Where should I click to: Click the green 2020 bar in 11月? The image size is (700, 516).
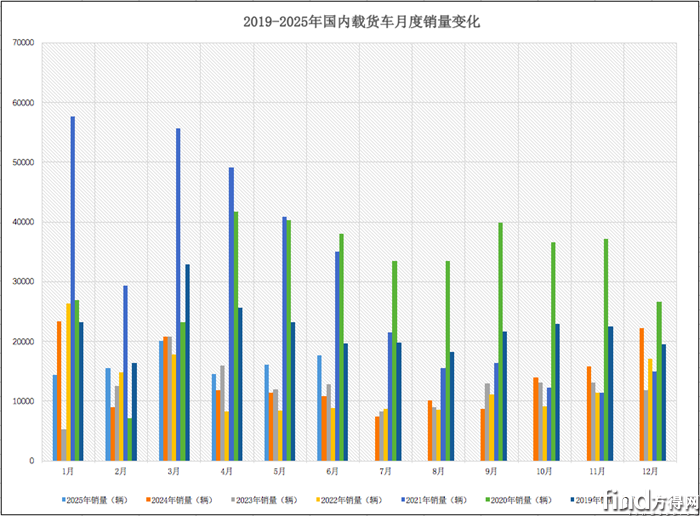pos(606,350)
